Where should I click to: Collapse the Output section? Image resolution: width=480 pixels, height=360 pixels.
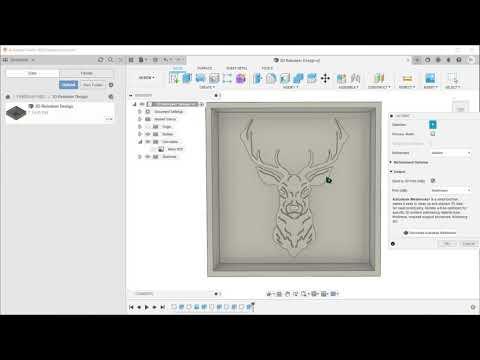click(391, 171)
